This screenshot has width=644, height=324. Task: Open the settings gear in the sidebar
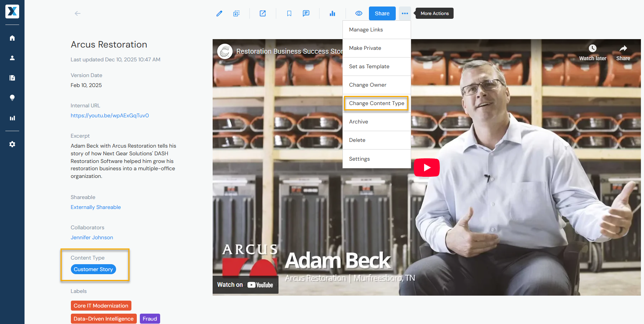(x=12, y=144)
